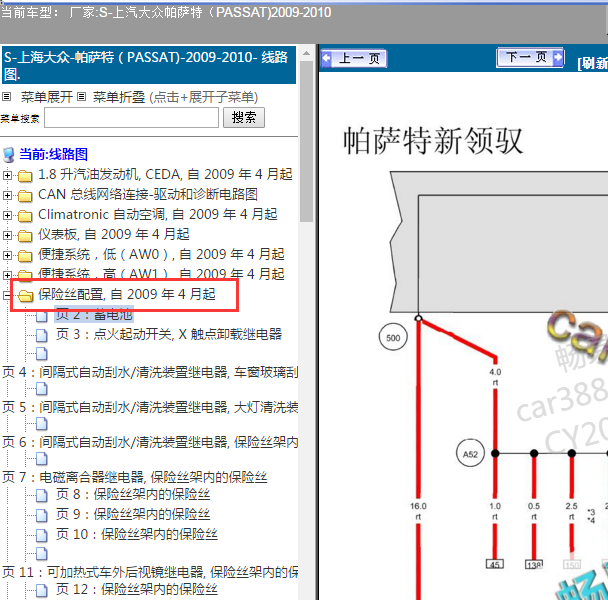
Task: Click the 帕萨特新领驭 diagram title
Action: 433,141
